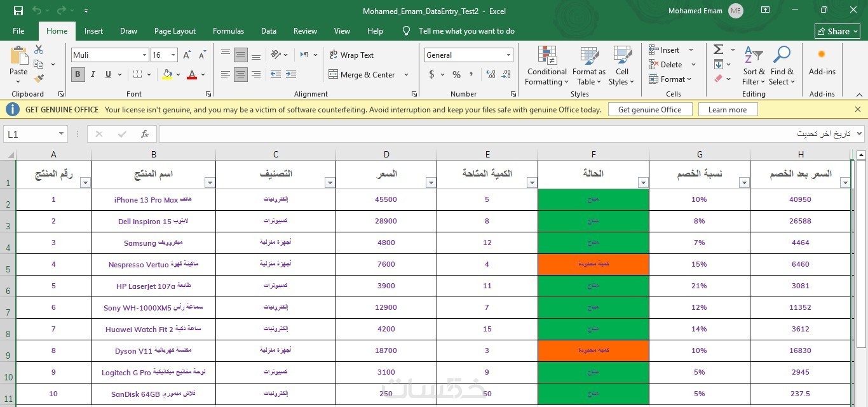The height and width of the screenshot is (407, 868).
Task: Click the Insert Function fx icon
Action: (145, 134)
